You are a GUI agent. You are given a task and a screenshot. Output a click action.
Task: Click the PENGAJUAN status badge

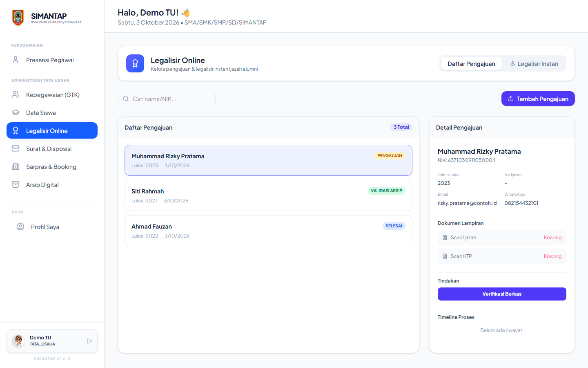coord(390,156)
